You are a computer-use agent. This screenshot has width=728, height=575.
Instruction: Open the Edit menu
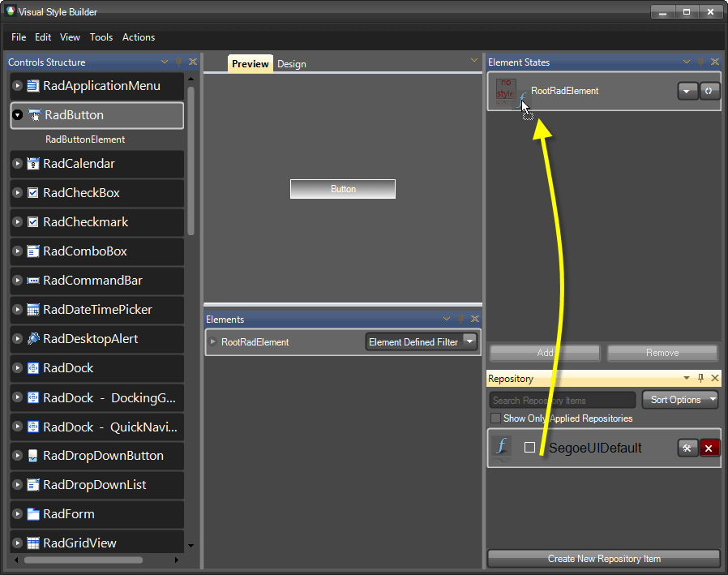coord(43,37)
